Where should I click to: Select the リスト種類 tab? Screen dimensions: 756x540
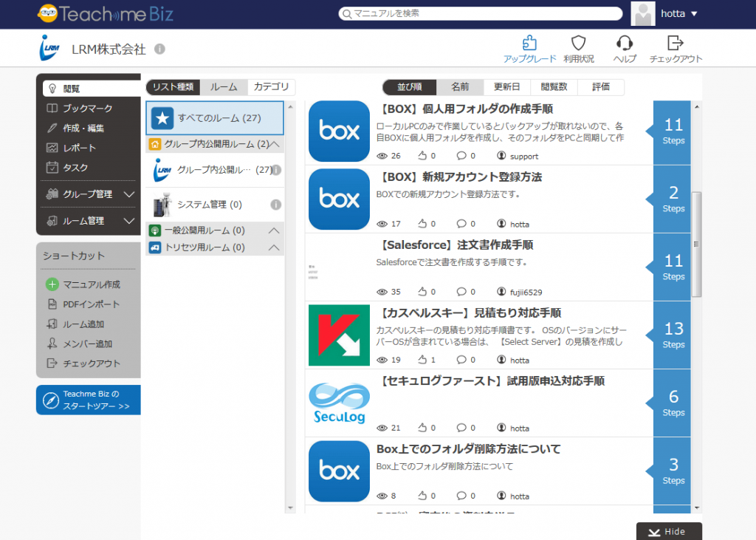[x=173, y=87]
